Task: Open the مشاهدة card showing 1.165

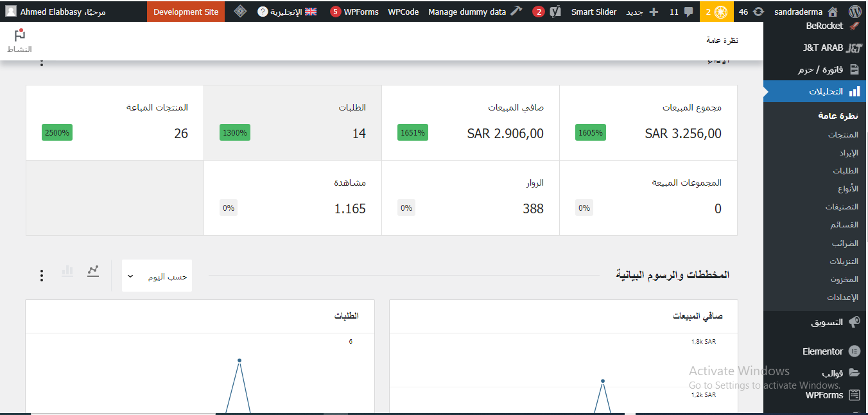Action: [x=293, y=198]
